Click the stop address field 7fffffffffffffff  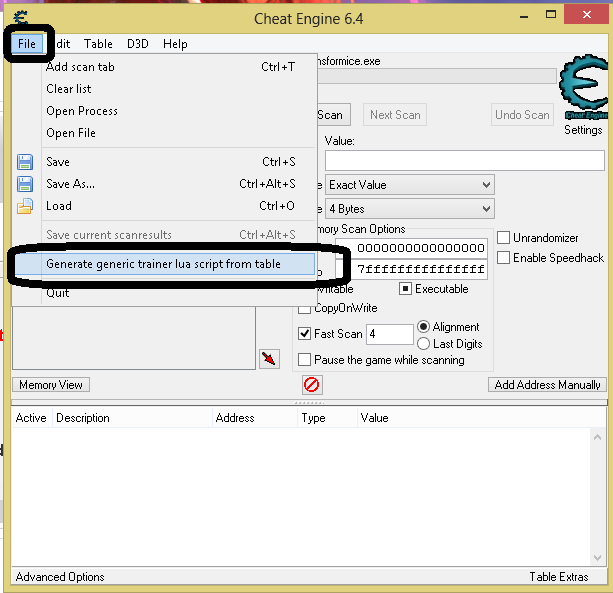click(412, 269)
